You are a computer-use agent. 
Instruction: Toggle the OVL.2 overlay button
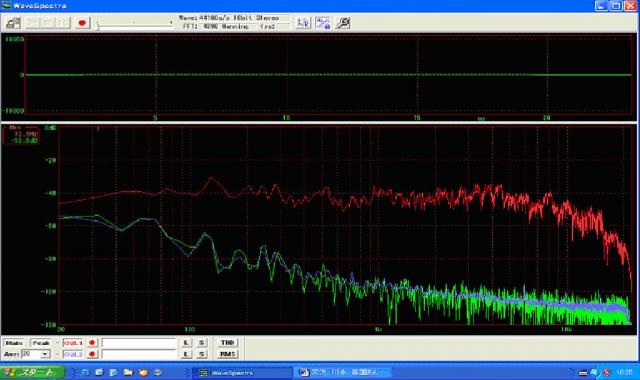tap(73, 354)
